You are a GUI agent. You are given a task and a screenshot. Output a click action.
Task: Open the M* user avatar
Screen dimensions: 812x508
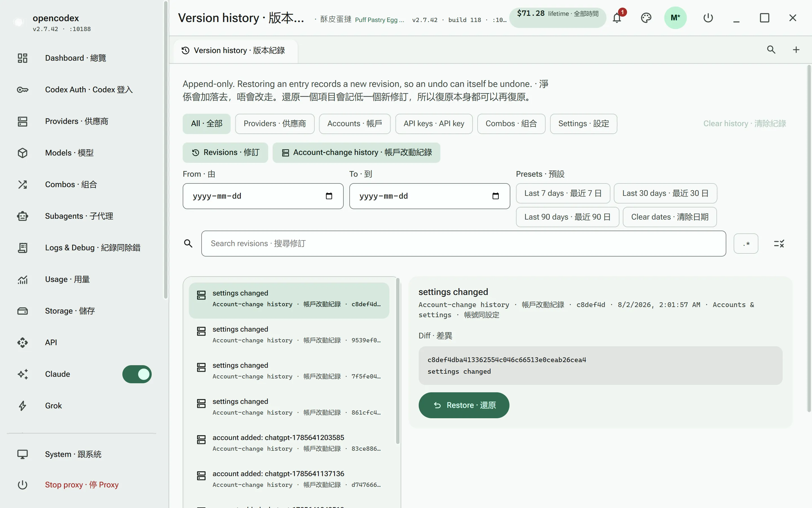675,17
